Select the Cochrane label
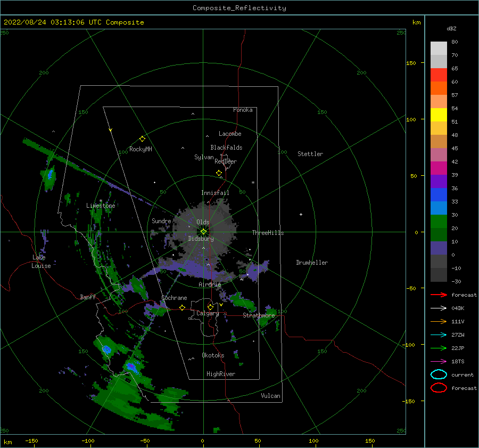The height and width of the screenshot is (448, 479). (x=174, y=298)
